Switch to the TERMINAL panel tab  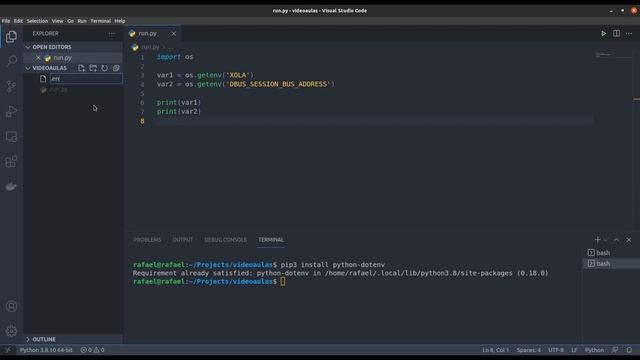271,240
